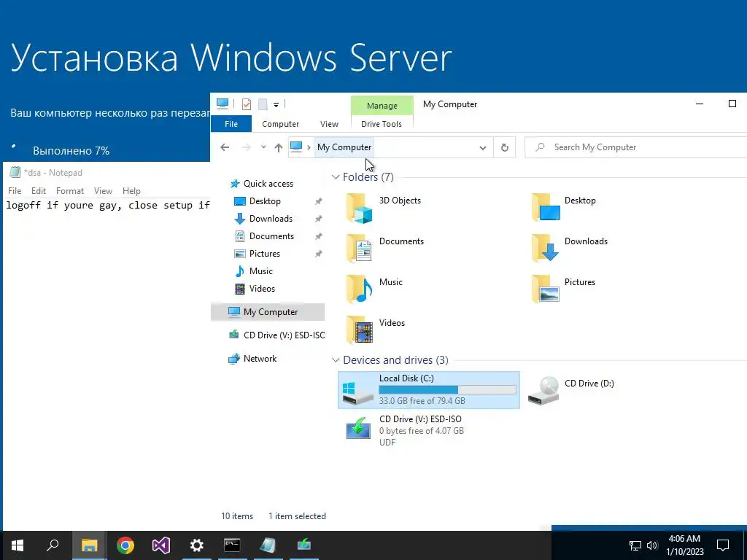
Task: Open the Recent locations dropdown arrow
Action: point(263,147)
